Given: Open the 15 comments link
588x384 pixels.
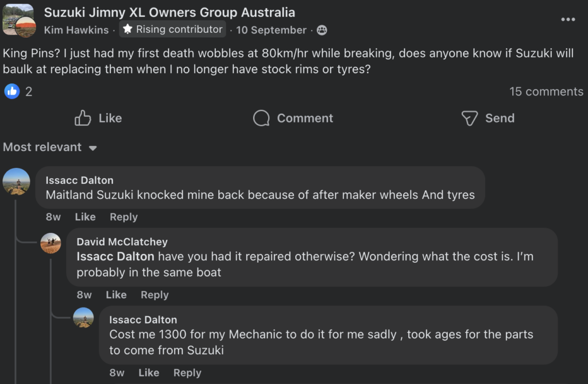Looking at the screenshot, I should 546,91.
